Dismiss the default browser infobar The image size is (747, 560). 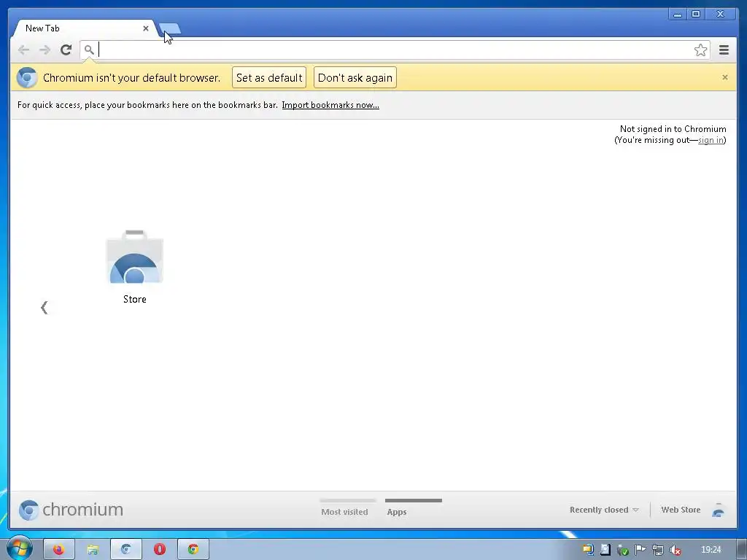(x=724, y=77)
